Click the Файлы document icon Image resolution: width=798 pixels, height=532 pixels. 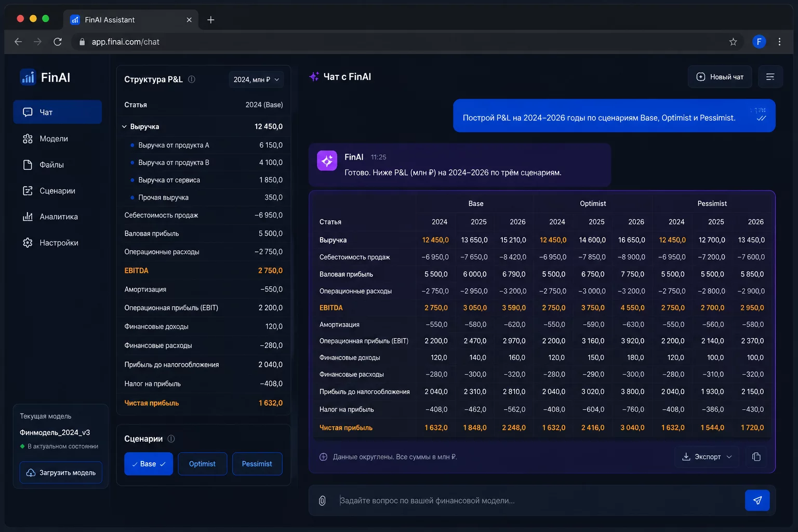point(28,165)
